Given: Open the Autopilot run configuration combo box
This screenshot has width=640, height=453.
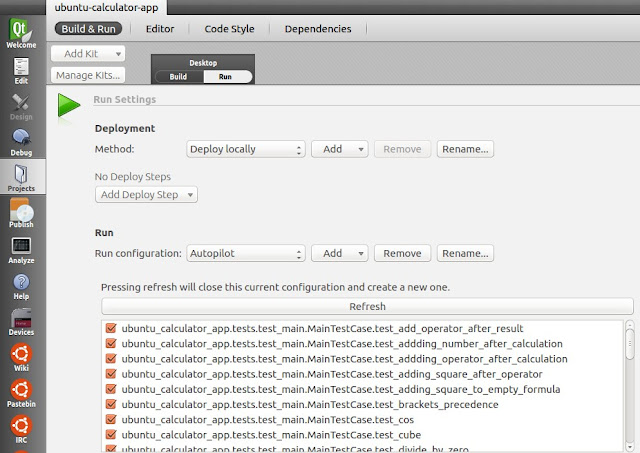Looking at the screenshot, I should point(246,253).
